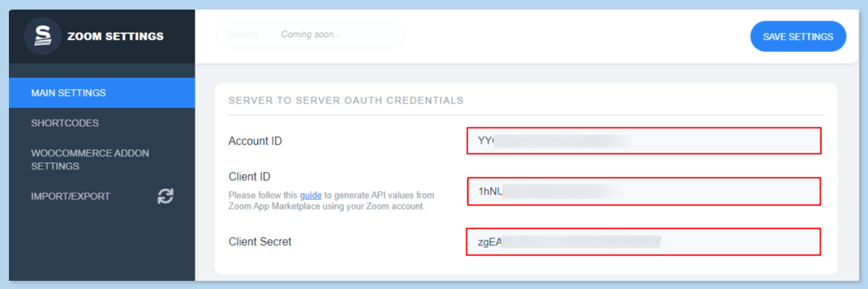The height and width of the screenshot is (289, 868).
Task: Open the Main Settings menu item
Action: tap(69, 93)
